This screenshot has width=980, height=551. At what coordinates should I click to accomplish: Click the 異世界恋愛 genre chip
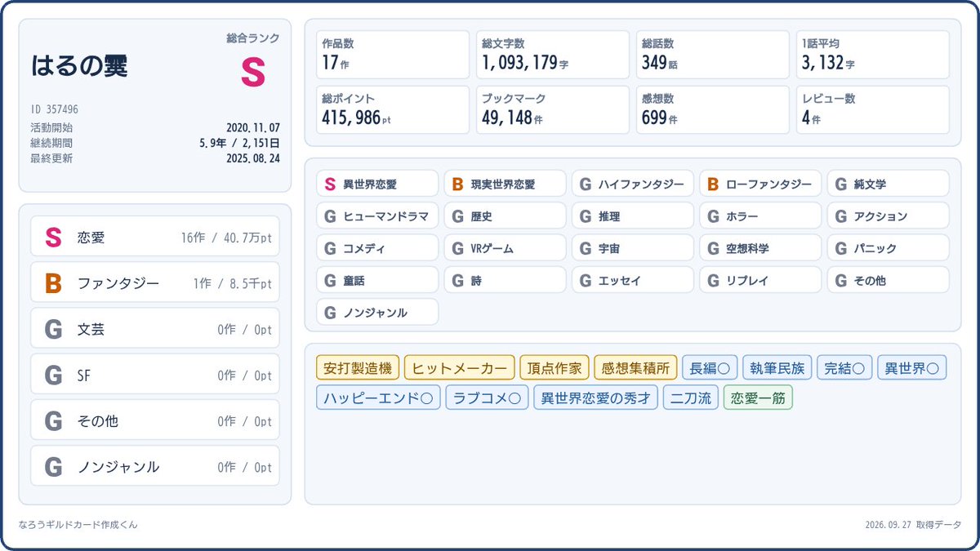[x=377, y=184]
